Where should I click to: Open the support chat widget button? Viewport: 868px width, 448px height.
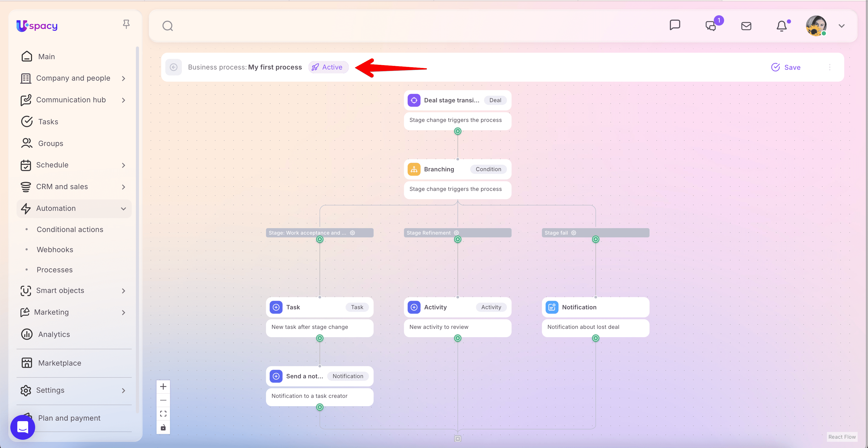(x=22, y=427)
